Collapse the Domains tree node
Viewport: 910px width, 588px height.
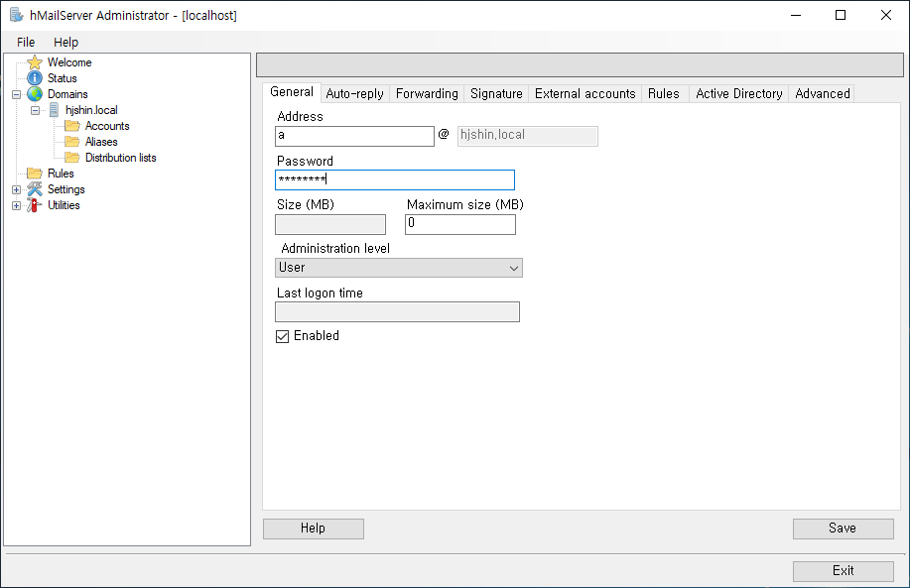pyautogui.click(x=16, y=94)
